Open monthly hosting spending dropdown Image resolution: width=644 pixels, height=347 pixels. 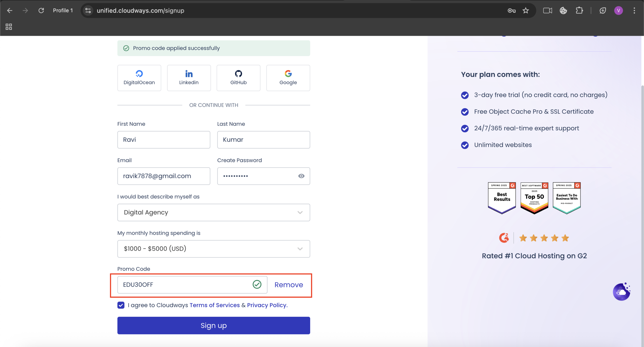coord(214,249)
